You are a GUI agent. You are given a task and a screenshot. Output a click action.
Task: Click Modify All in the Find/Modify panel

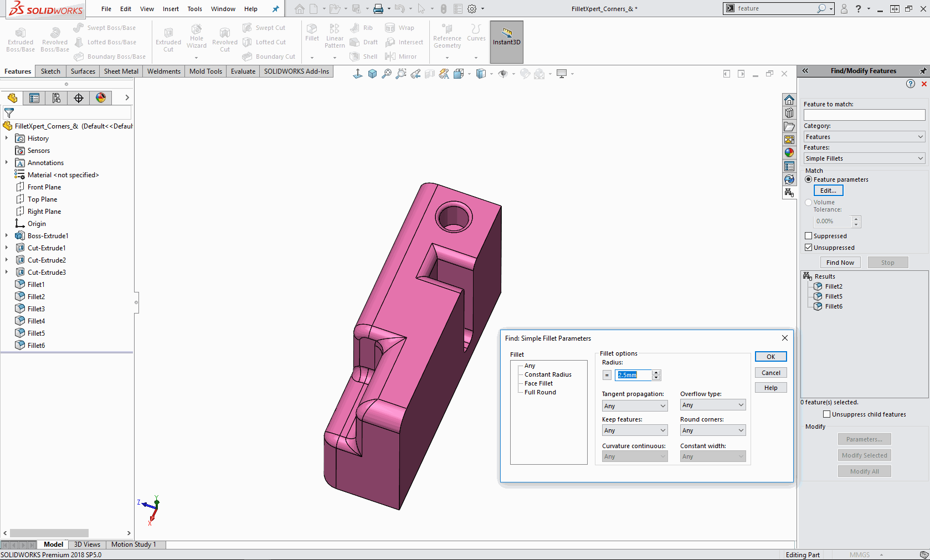point(864,471)
